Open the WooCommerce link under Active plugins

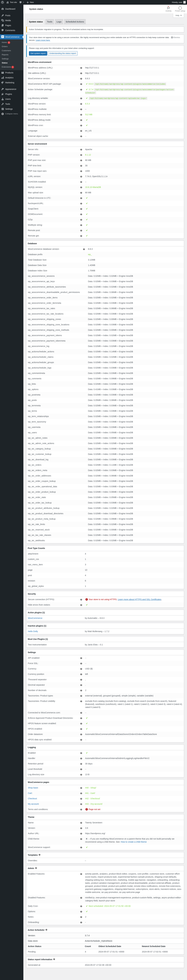point(35,618)
